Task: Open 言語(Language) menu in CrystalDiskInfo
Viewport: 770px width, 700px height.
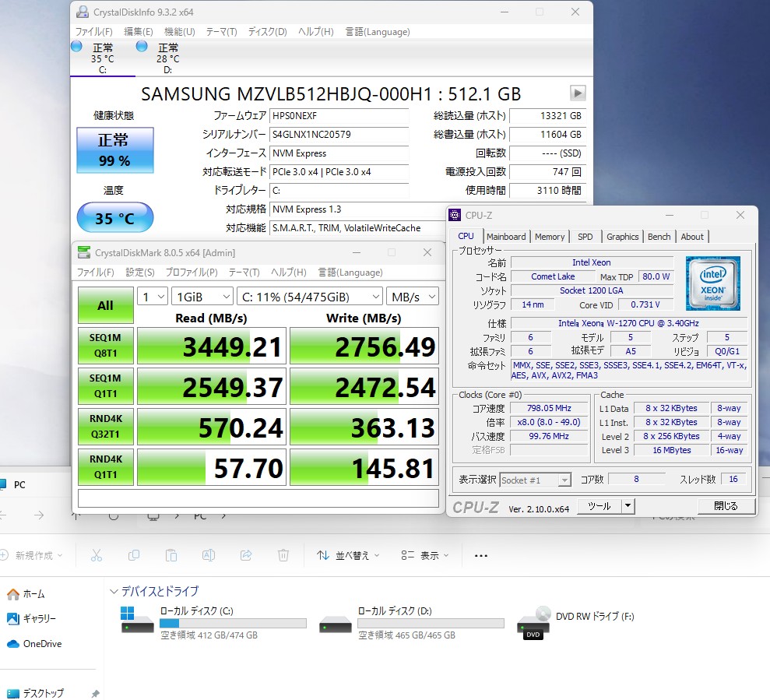Action: pos(377,32)
